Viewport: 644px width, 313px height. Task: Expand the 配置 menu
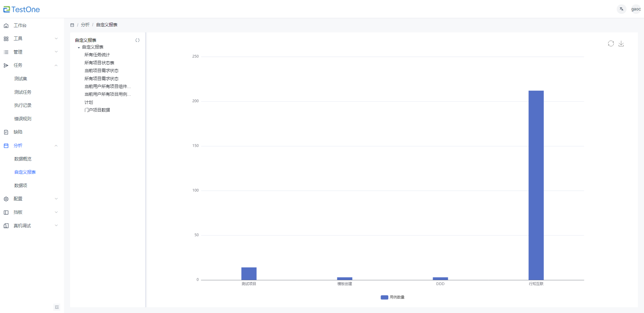(x=30, y=199)
